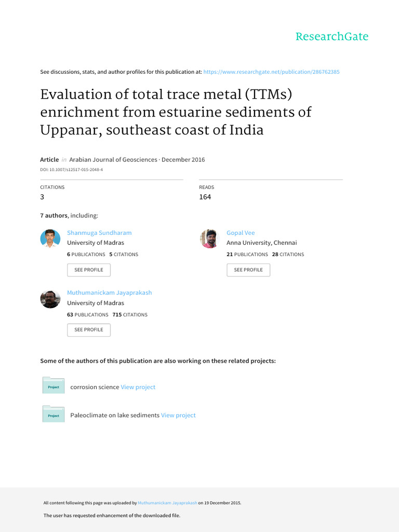Click Shanmuga Sundharam's profile photo
This screenshot has width=399, height=532.
coord(50,238)
